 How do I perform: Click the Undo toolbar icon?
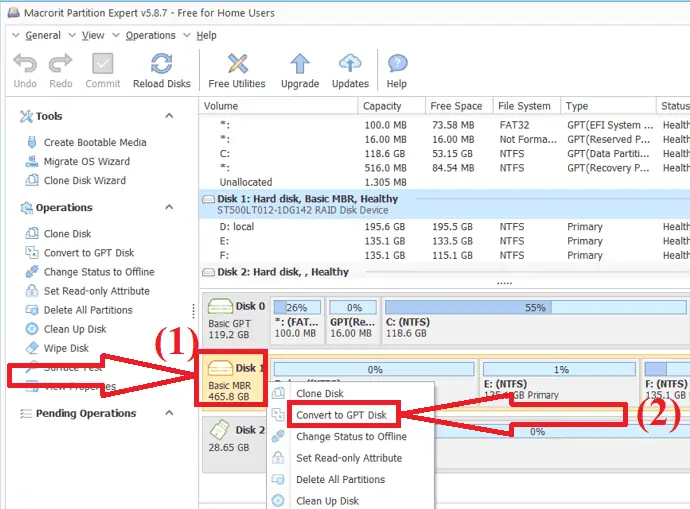coord(25,63)
